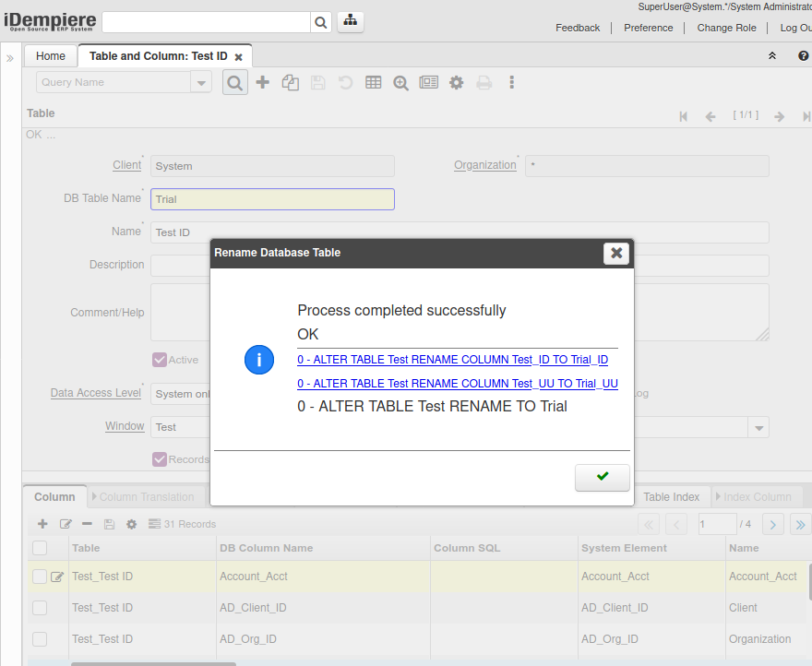Open the Report icon in toolbar
812x666 pixels.
tap(428, 82)
